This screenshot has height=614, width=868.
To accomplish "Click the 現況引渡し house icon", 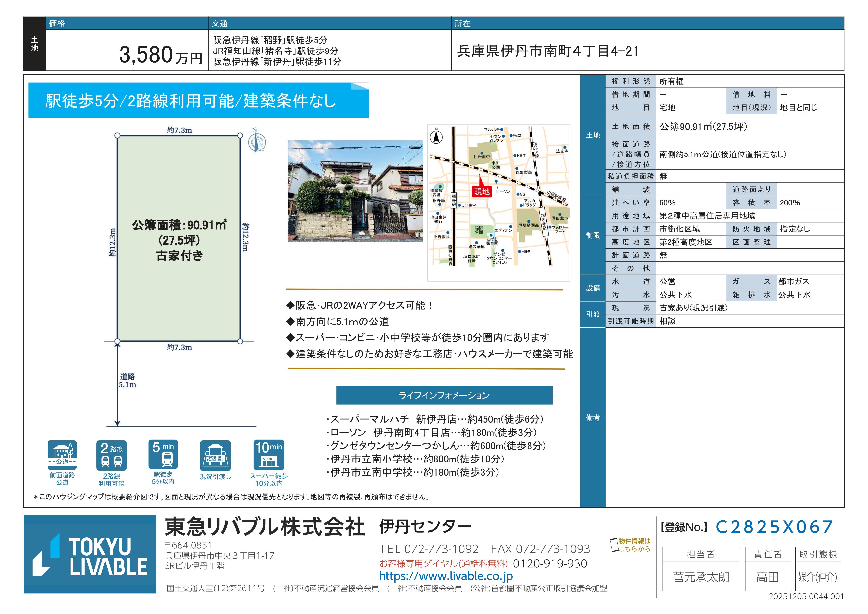I will 215,456.
